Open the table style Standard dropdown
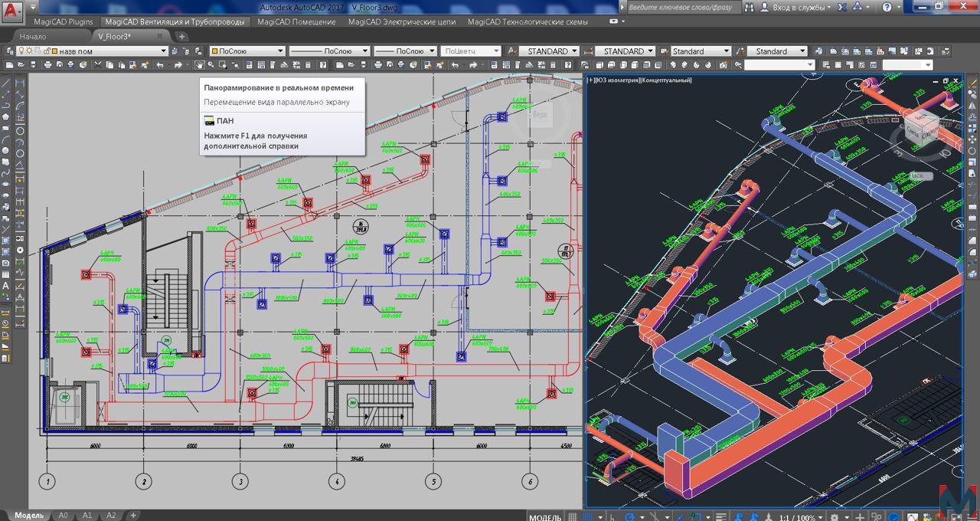The image size is (980, 521). pyautogui.click(x=701, y=51)
